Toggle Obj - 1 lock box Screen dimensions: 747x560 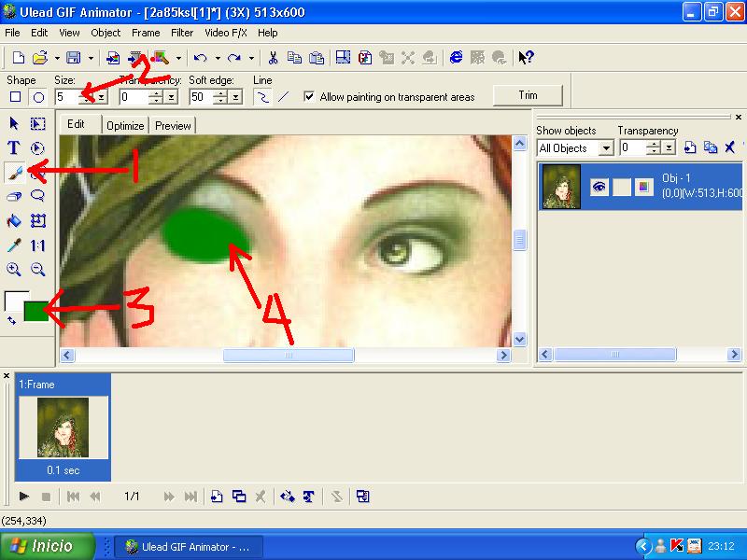pyautogui.click(x=621, y=187)
